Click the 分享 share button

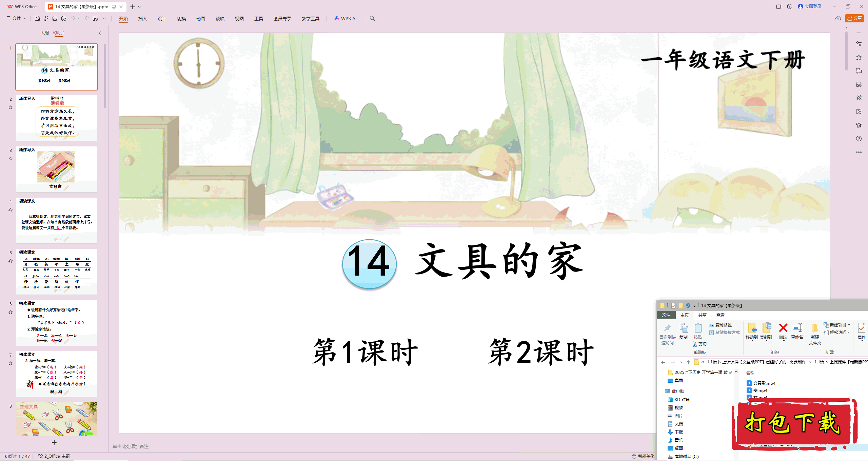point(854,18)
